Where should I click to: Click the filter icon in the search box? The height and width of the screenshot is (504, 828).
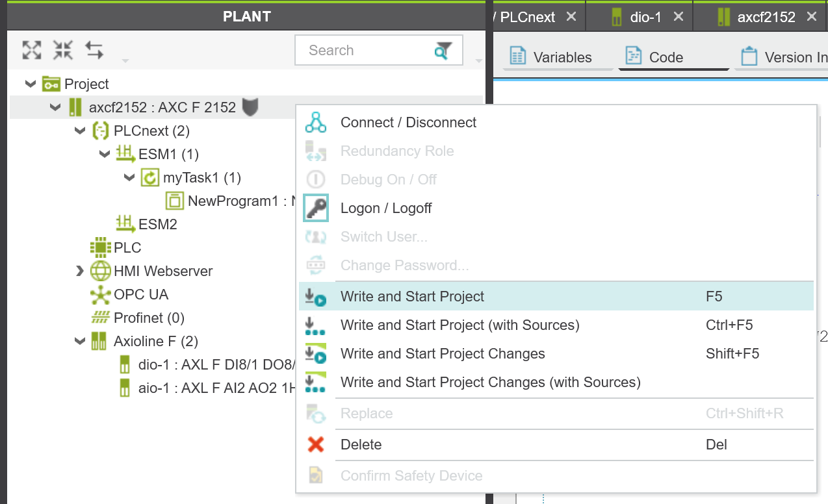[x=443, y=51]
